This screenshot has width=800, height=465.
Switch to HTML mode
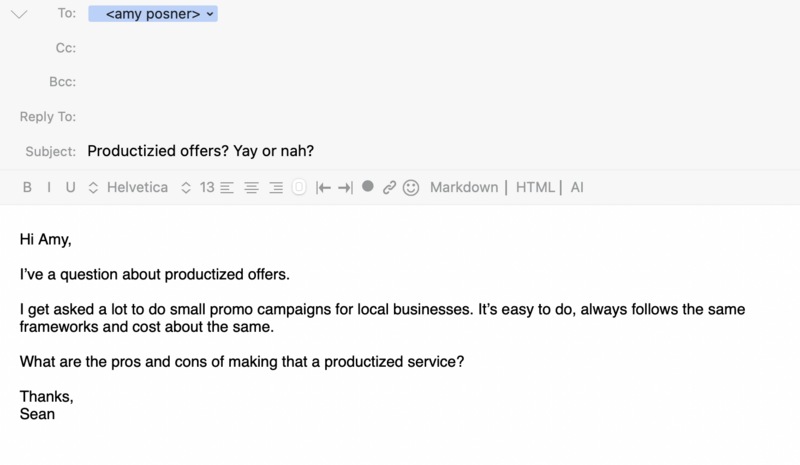(535, 187)
